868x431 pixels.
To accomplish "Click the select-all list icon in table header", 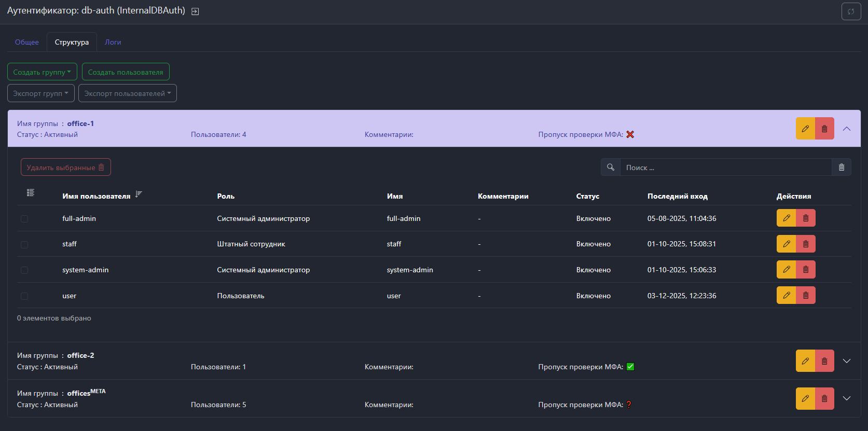I will pos(31,193).
